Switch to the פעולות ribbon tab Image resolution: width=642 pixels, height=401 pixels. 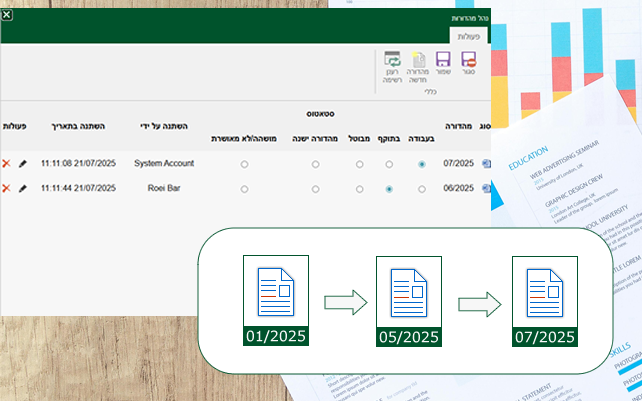point(469,36)
